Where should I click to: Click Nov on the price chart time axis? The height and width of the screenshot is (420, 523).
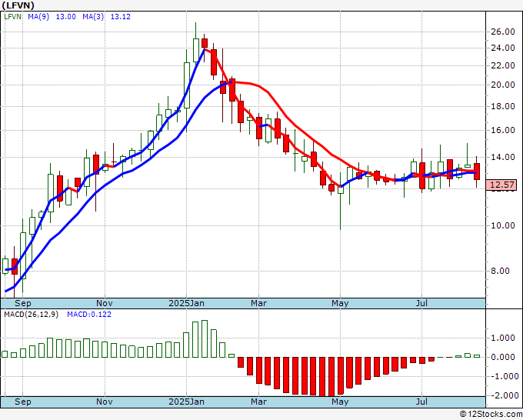pyautogui.click(x=105, y=303)
